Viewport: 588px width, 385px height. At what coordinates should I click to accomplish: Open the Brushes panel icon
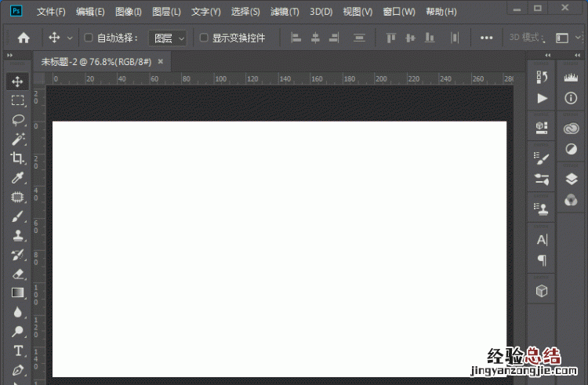point(542,180)
